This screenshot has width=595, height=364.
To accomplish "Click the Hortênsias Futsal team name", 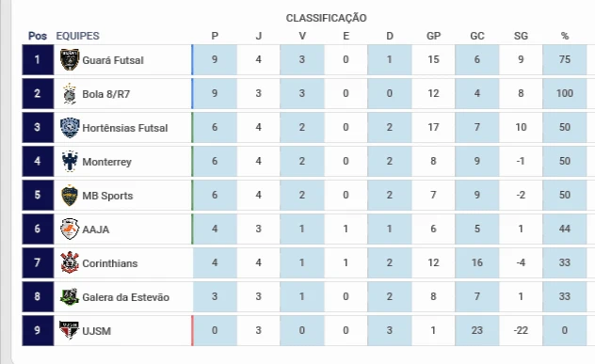I will pos(125,128).
